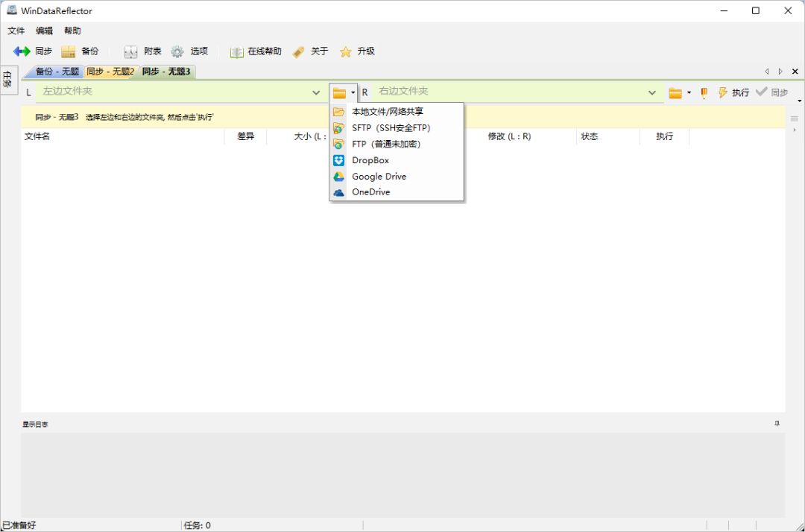This screenshot has height=532, width=805.
Task: Expand the 右边文件夹 combo box arrow
Action: 652,92
